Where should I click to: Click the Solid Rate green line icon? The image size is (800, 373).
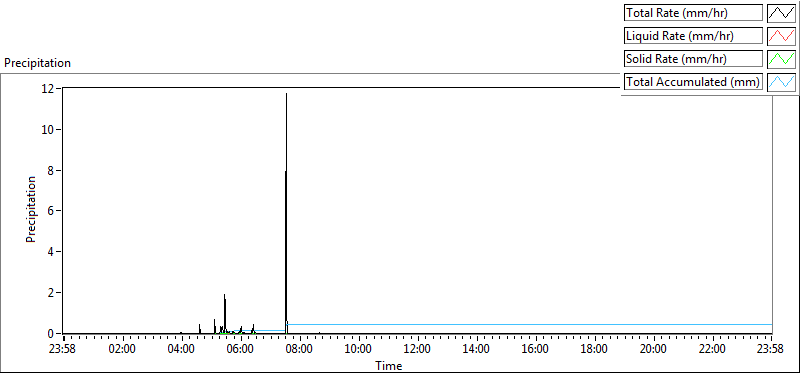click(781, 59)
